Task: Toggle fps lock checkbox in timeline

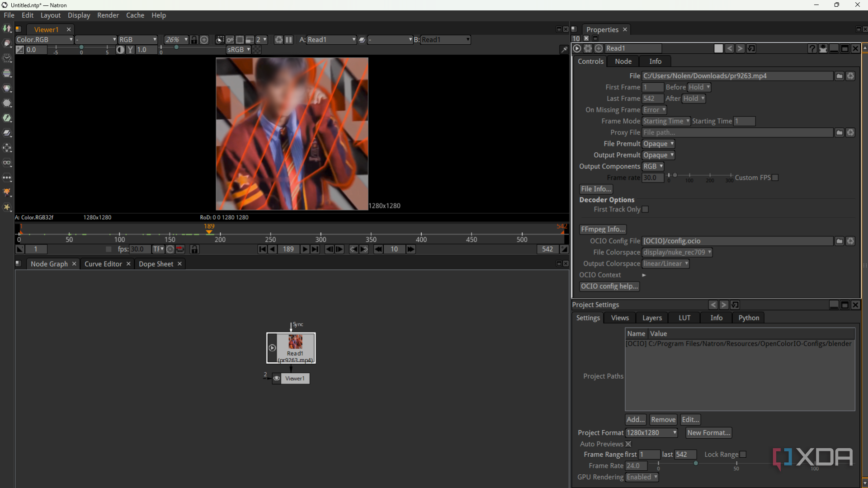Action: click(x=108, y=249)
